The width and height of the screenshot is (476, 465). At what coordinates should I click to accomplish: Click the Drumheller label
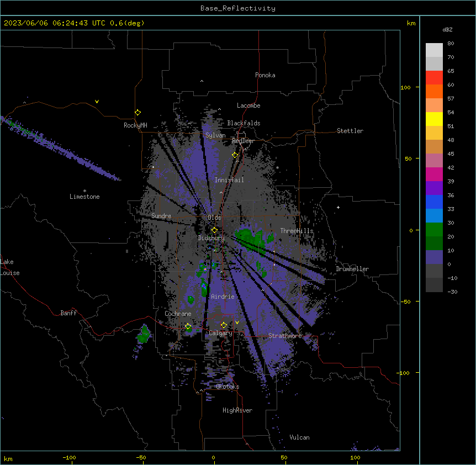pyautogui.click(x=352, y=269)
